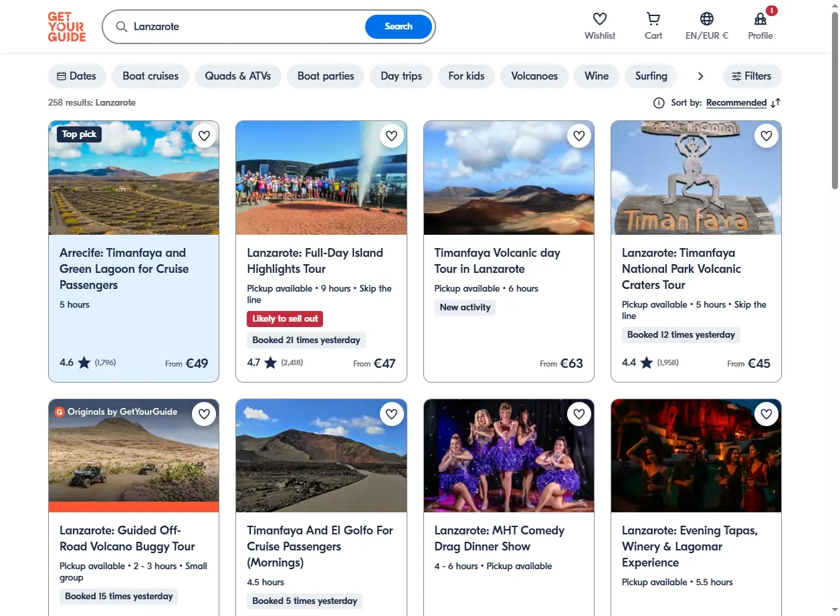This screenshot has height=616, width=840.
Task: Open Evening Tapas, Winery & Lagomar Experience title
Action: pos(690,546)
